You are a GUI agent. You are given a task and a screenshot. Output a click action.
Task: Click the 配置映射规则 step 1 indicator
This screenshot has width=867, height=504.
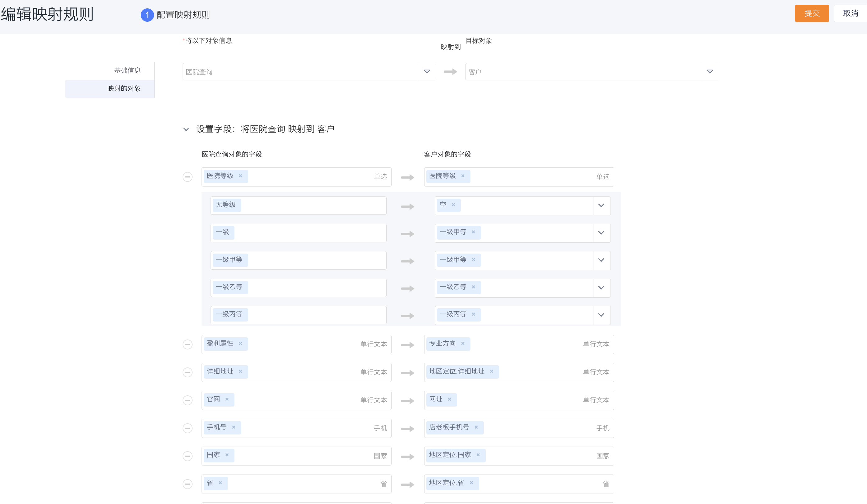[147, 15]
